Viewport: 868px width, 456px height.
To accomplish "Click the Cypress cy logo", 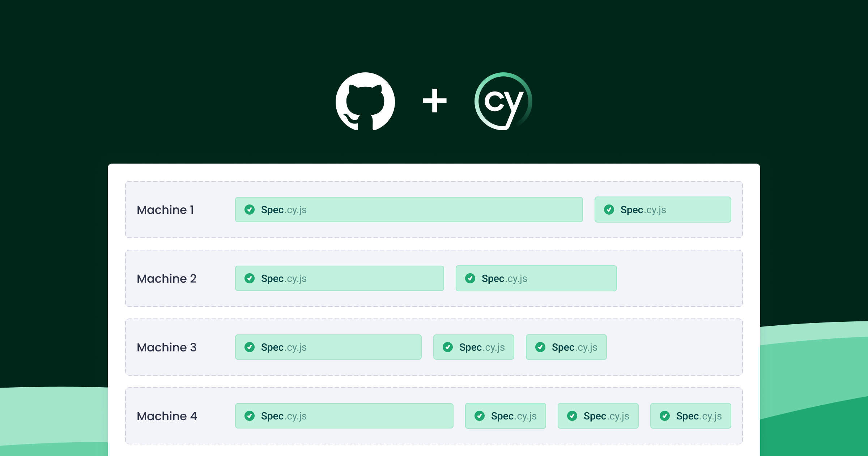I will 503,101.
